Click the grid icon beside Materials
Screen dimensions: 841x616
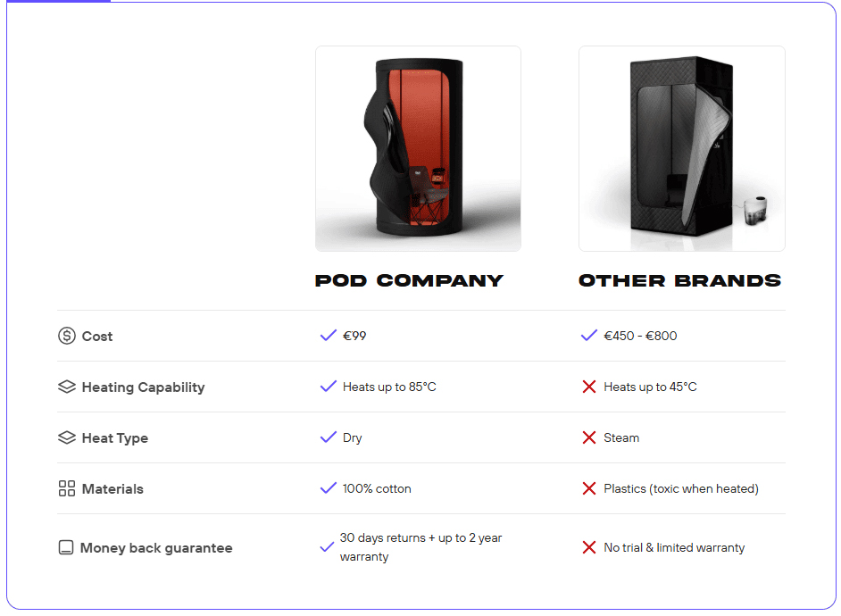(x=67, y=489)
